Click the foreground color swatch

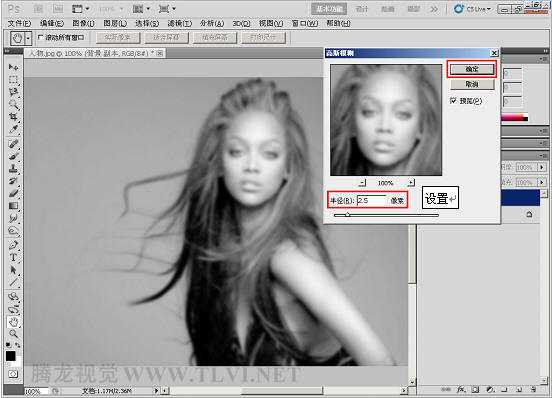tap(11, 356)
